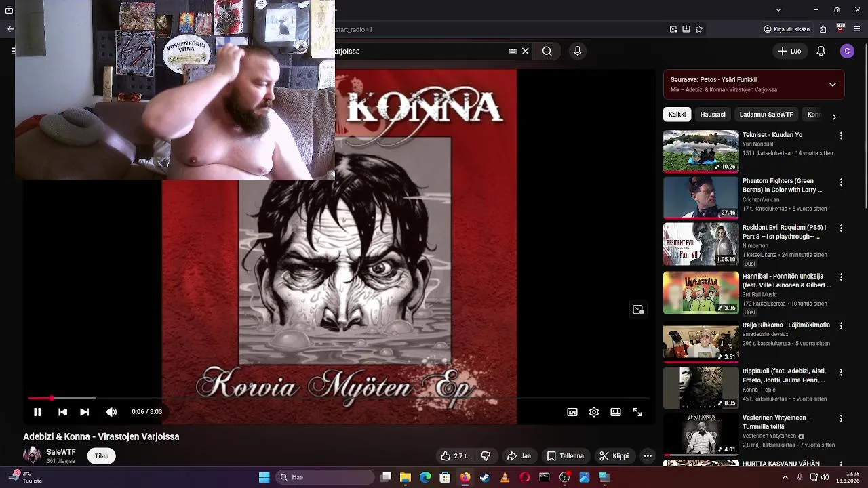
Task: Dislike the video
Action: (x=486, y=456)
